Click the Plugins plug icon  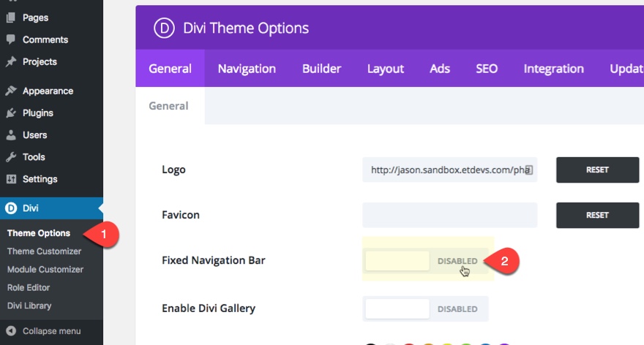click(11, 113)
